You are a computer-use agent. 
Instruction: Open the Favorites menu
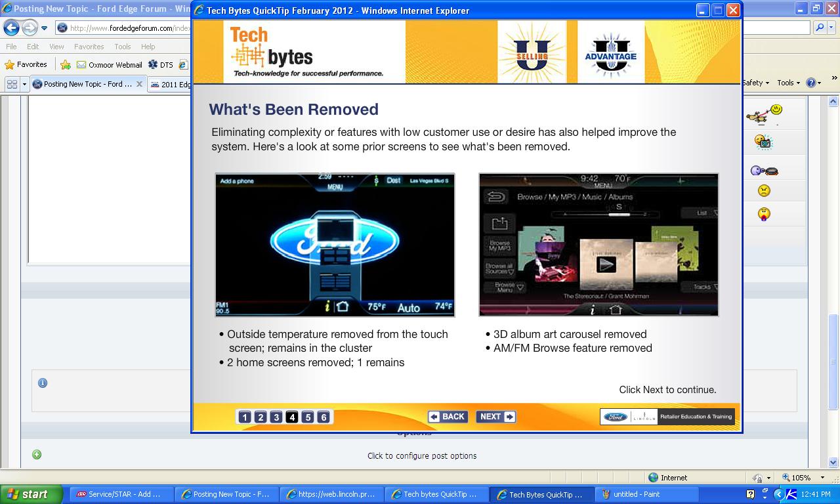point(89,47)
